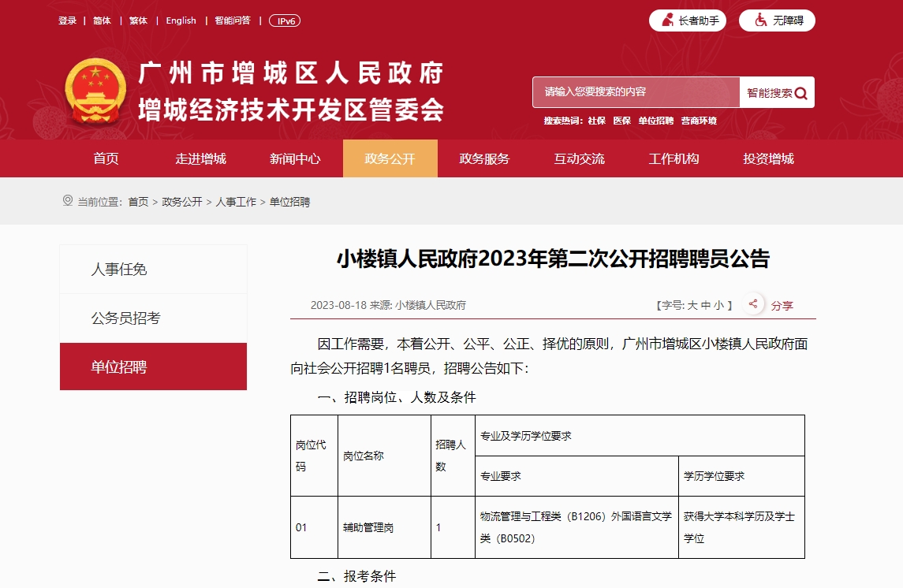
Task: Set font size to 中
Action: (705, 305)
